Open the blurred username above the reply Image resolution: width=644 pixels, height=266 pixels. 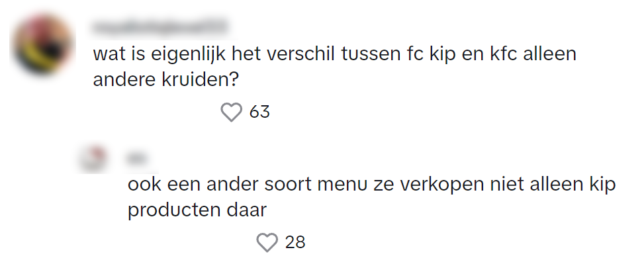(x=138, y=158)
